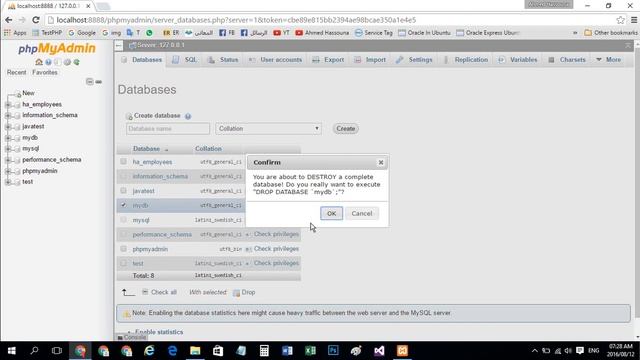The image size is (640, 360).
Task: Open the More tab dropdown
Action: coord(609,60)
